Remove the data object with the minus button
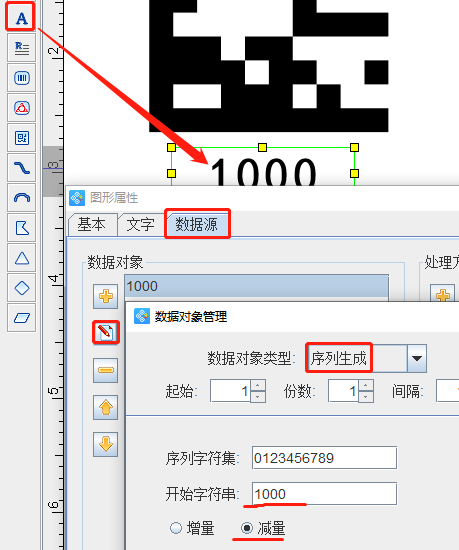This screenshot has width=459, height=550. [x=106, y=370]
